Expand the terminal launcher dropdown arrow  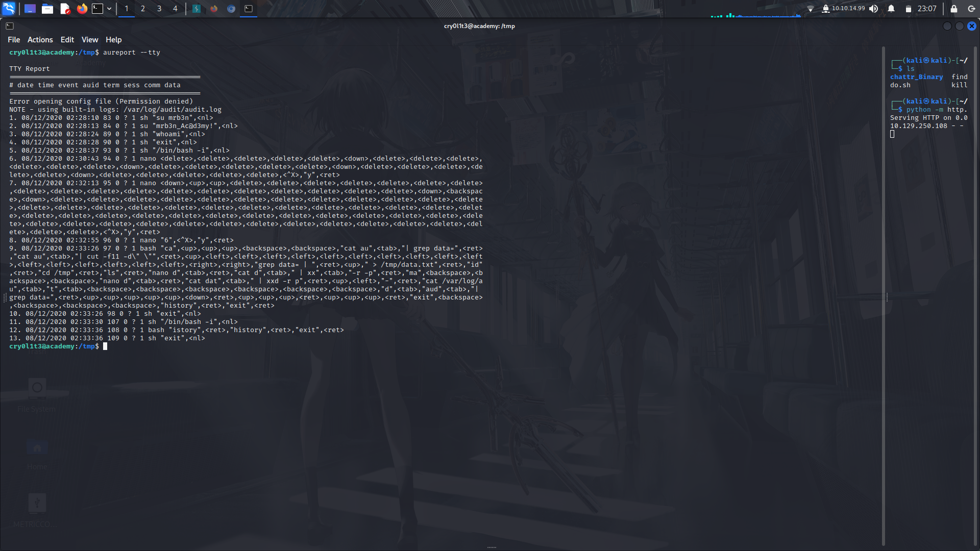pos(109,9)
